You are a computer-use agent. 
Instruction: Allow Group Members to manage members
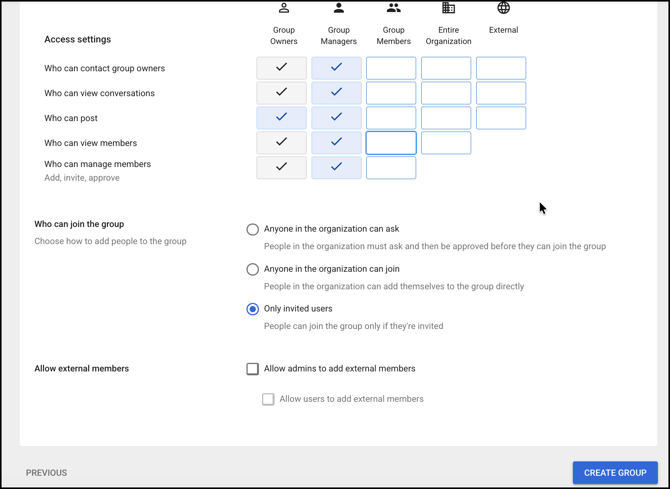tap(391, 168)
